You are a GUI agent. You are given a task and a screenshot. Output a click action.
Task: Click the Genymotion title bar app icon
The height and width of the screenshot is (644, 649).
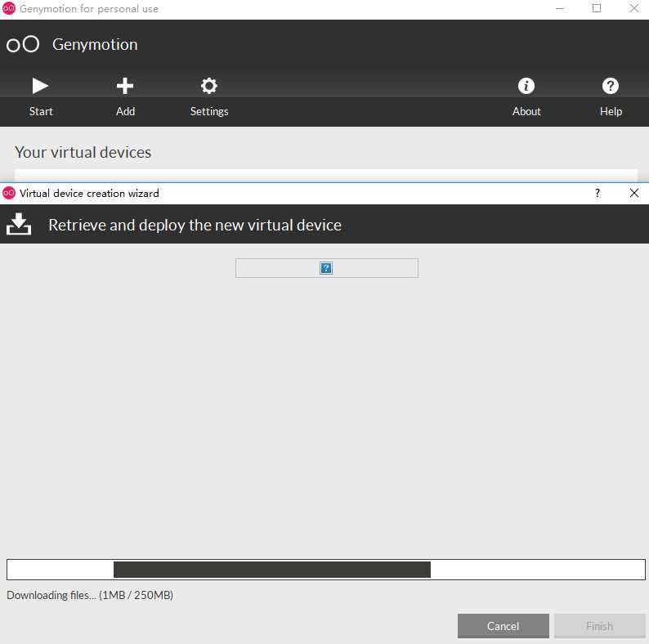click(9, 8)
